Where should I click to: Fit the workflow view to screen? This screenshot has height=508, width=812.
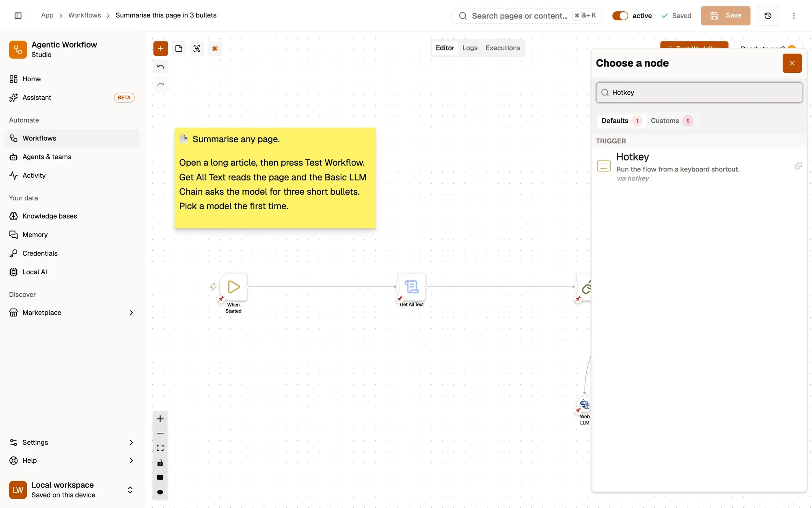[160, 448]
